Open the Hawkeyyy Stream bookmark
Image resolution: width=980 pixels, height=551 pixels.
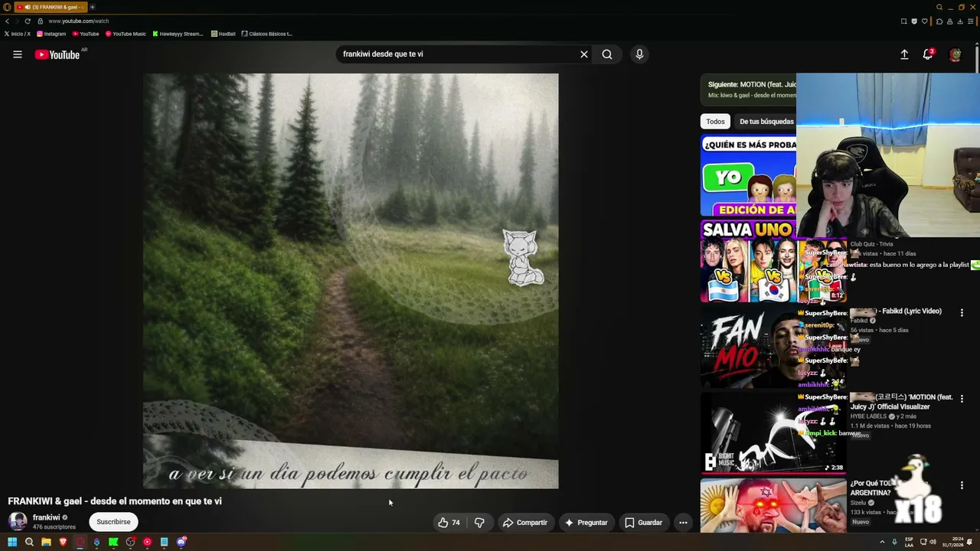pos(178,34)
